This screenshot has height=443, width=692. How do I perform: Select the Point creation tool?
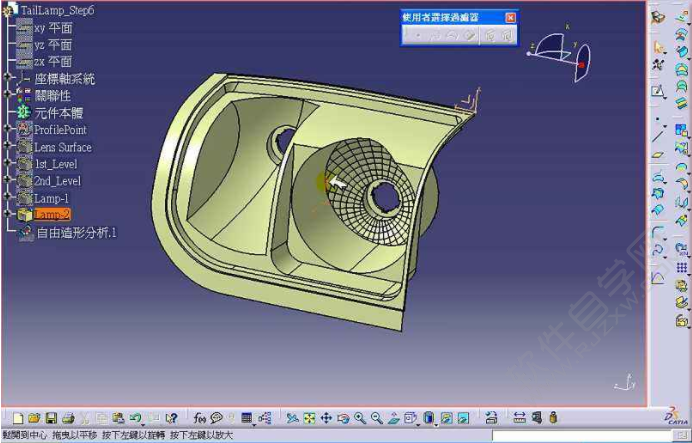click(658, 120)
